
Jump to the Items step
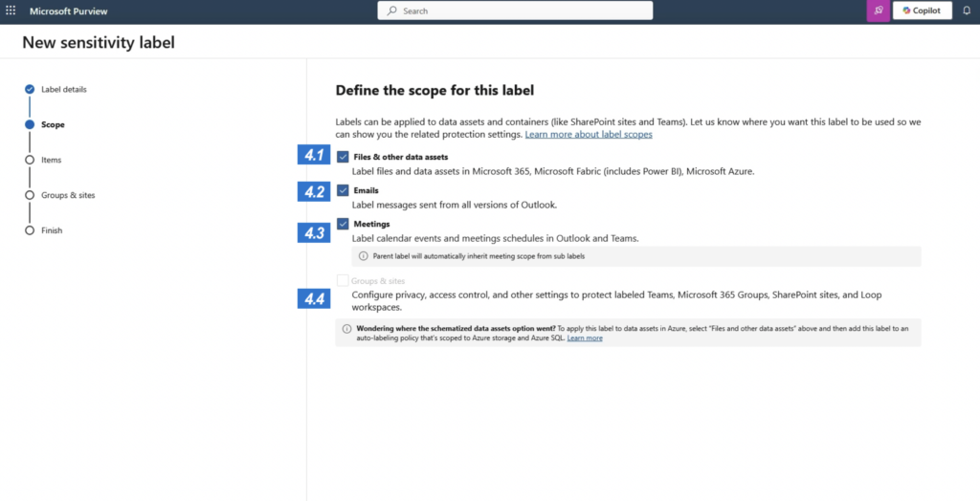tap(52, 160)
